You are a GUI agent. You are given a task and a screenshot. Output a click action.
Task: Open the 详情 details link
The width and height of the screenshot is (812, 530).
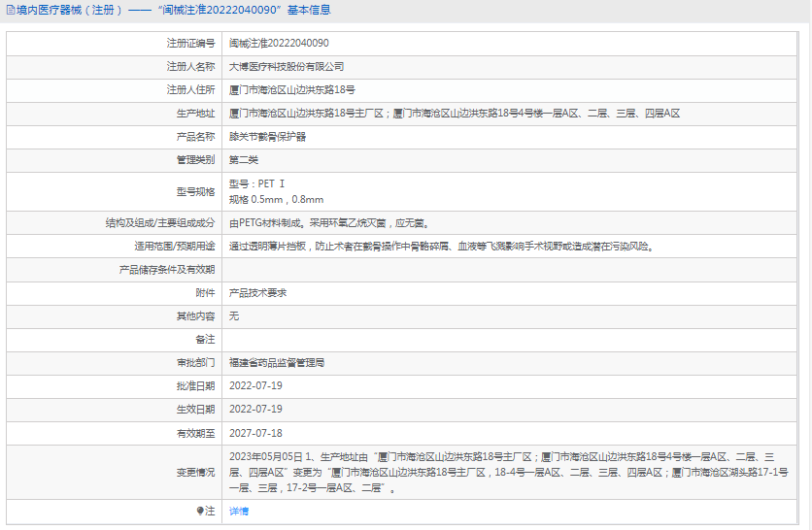tap(239, 511)
